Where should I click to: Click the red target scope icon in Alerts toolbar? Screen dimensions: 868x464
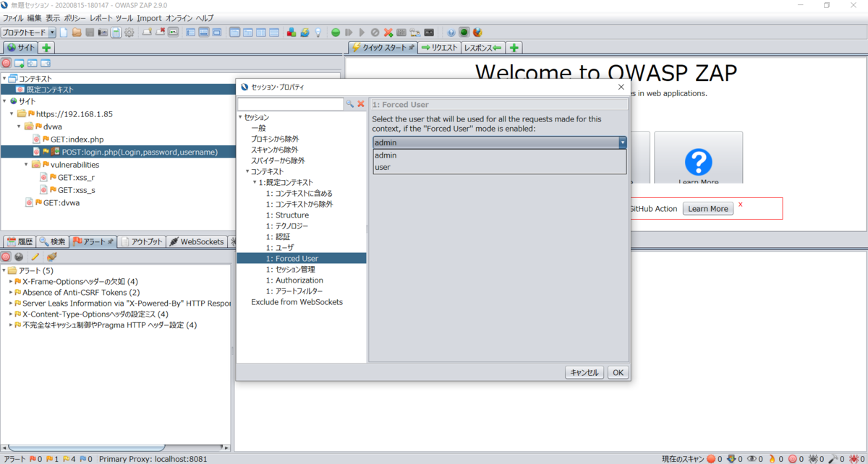[6, 257]
